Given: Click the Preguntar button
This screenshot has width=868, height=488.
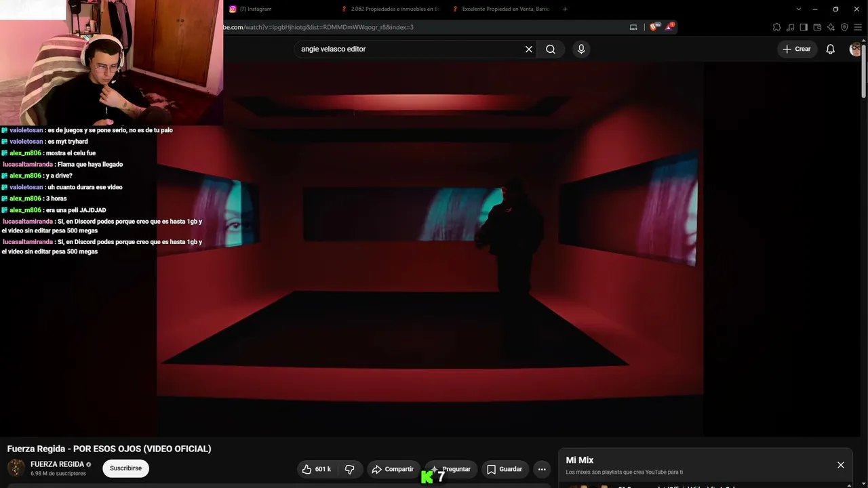Looking at the screenshot, I should (451, 469).
